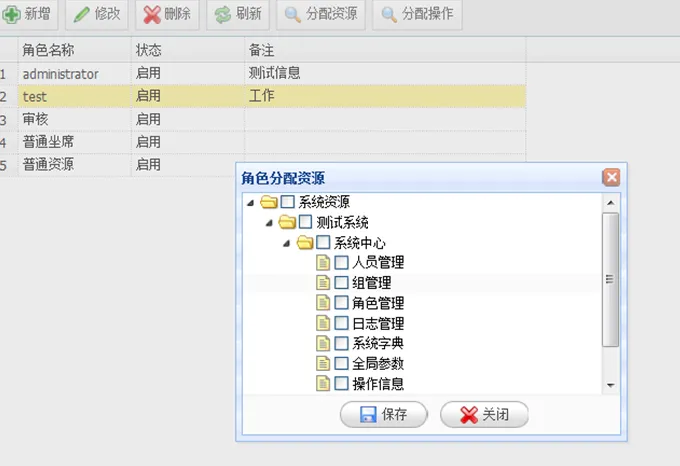Viewport: 680px width, 466px height.
Task: Collapse the 测试系统 tree node arrow
Action: tap(269, 223)
